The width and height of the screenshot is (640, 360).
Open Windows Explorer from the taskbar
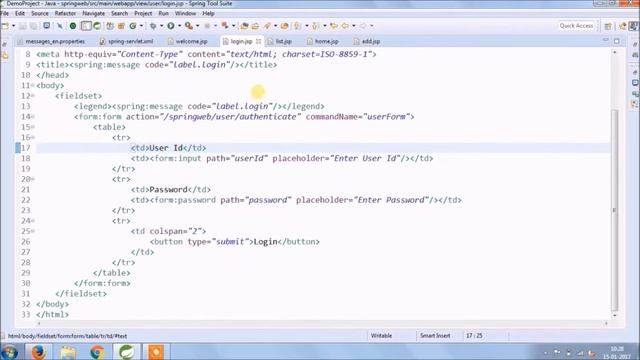(x=68, y=351)
